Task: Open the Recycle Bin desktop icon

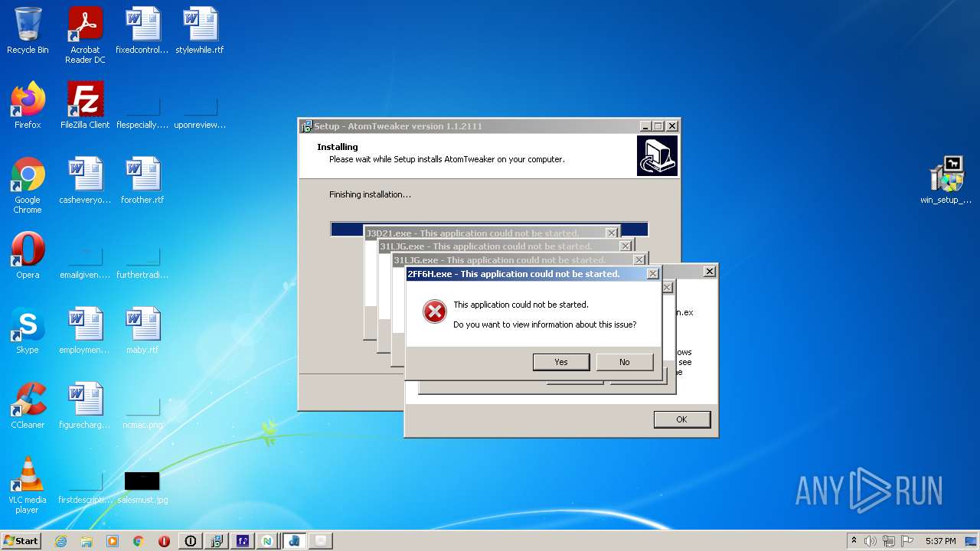Action: [28, 31]
